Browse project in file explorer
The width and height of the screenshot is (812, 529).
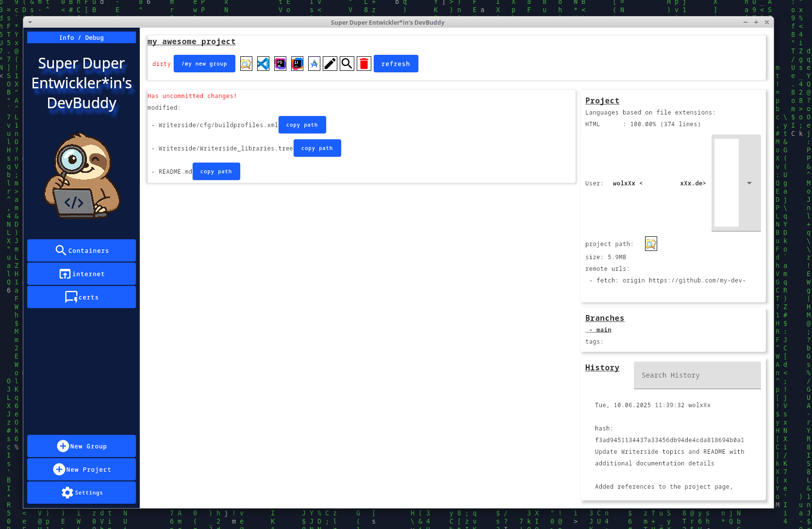[246, 64]
